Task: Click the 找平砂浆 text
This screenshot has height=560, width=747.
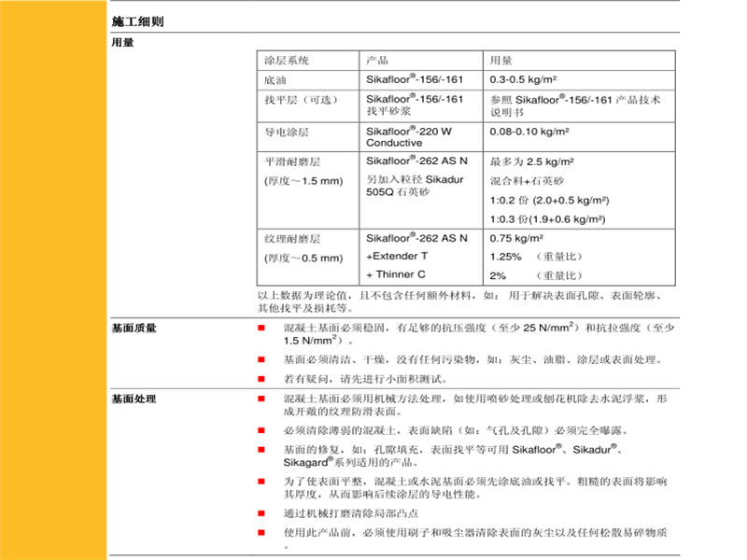Action: point(388,111)
